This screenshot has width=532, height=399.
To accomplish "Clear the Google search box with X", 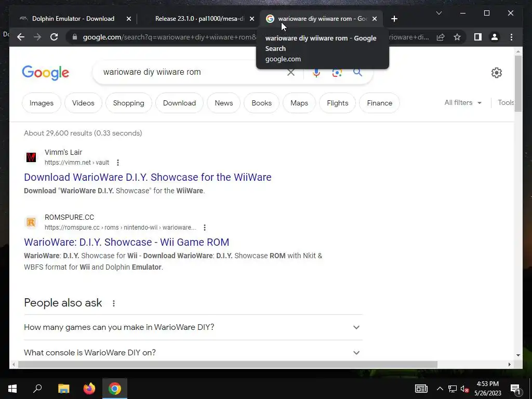I will 291,72.
